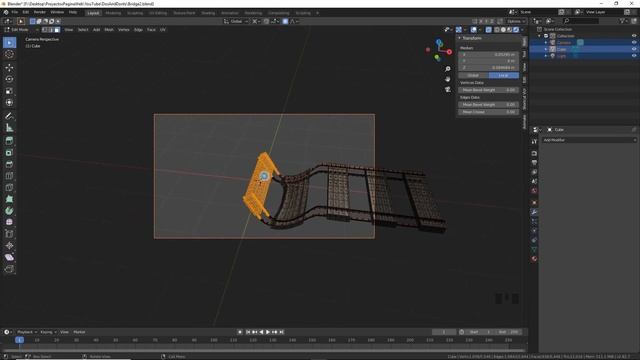Enable vertex select mode
Screen dimensions: 640x360
coord(44,30)
